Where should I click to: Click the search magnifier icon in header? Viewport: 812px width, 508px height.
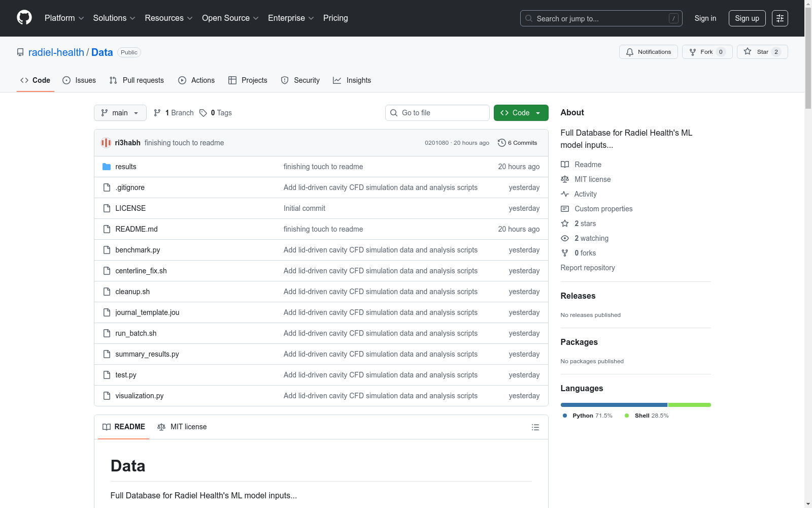[x=529, y=18]
